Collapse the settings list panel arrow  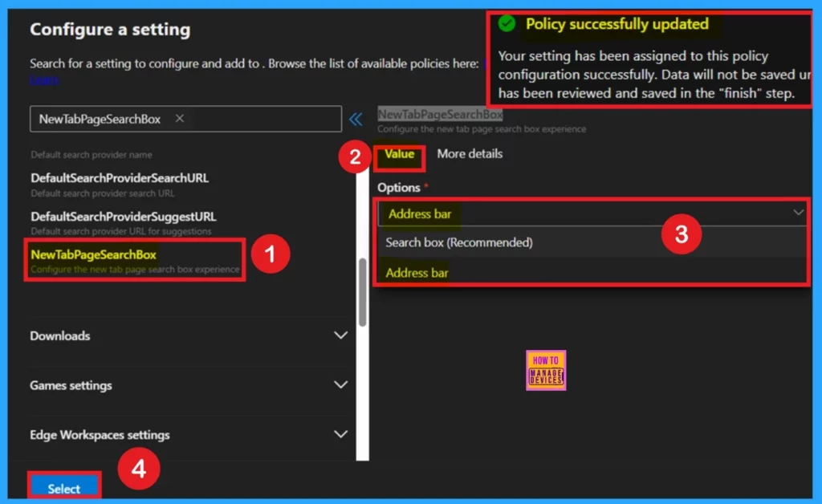tap(356, 119)
